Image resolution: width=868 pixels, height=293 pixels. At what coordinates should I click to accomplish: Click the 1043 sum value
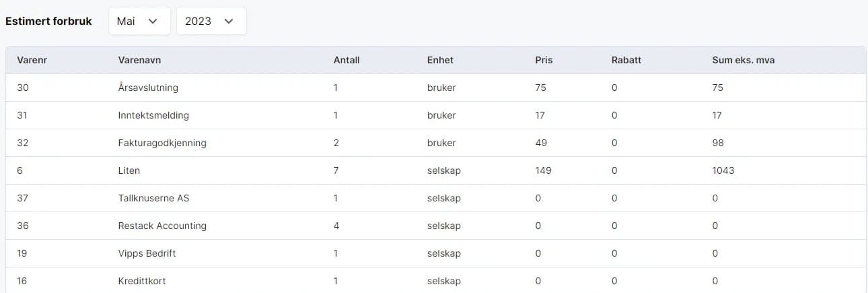[723, 170]
